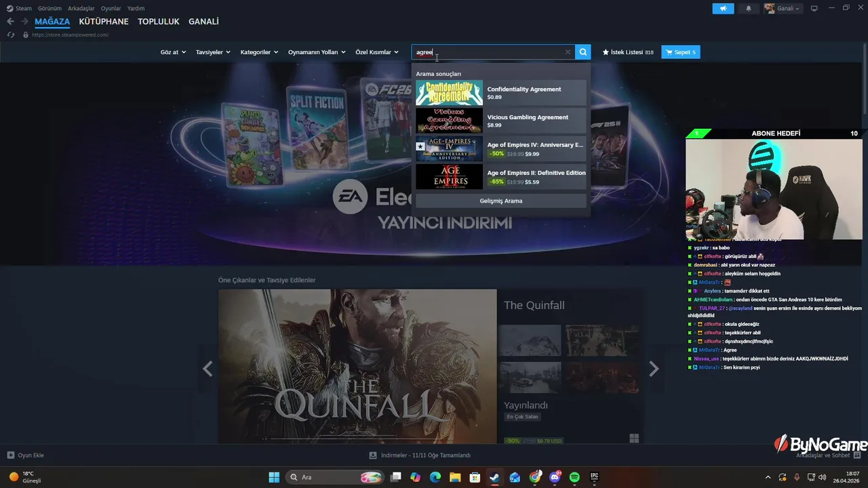Screen dimensions: 868x488
Task: Click the En Çok Satan tag
Action: click(522, 417)
